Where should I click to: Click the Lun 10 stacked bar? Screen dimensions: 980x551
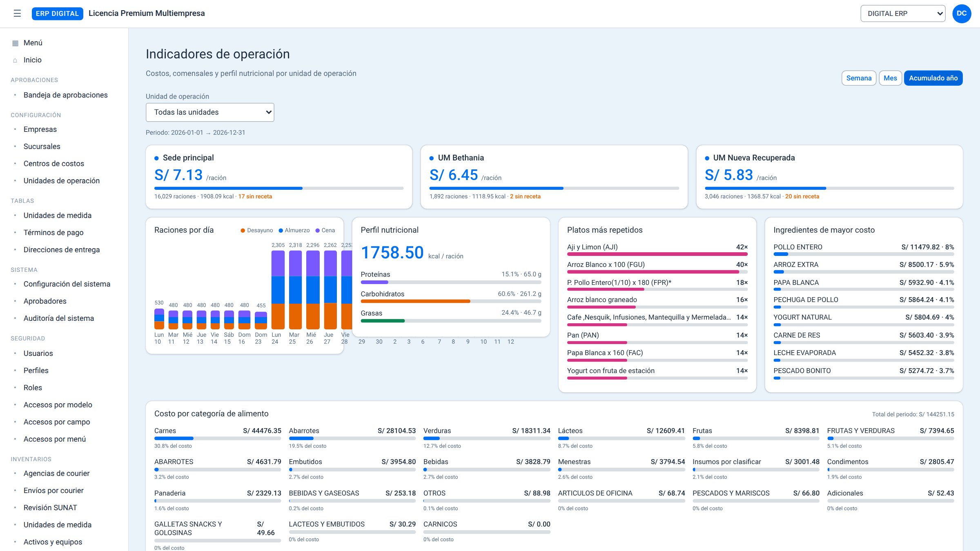tap(159, 319)
